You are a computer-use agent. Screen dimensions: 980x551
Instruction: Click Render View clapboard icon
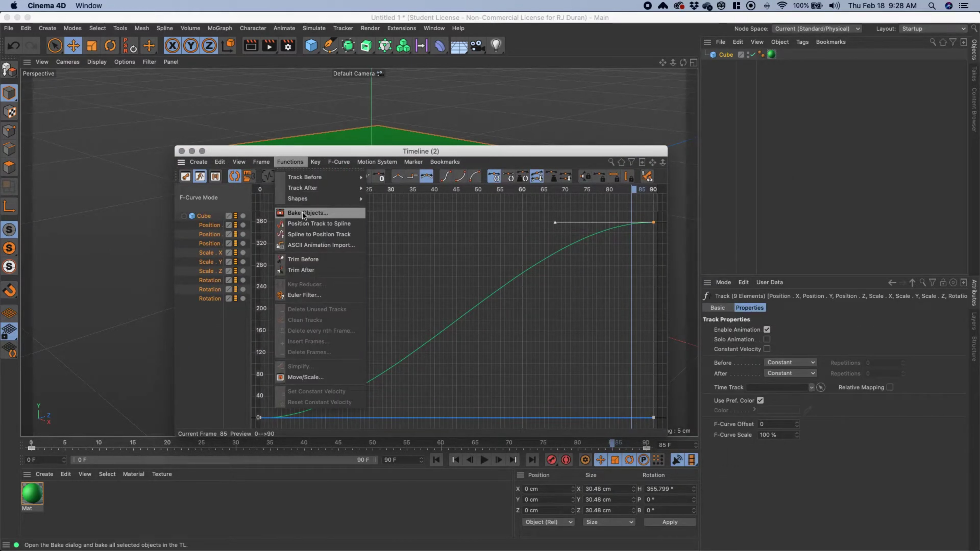click(x=251, y=46)
